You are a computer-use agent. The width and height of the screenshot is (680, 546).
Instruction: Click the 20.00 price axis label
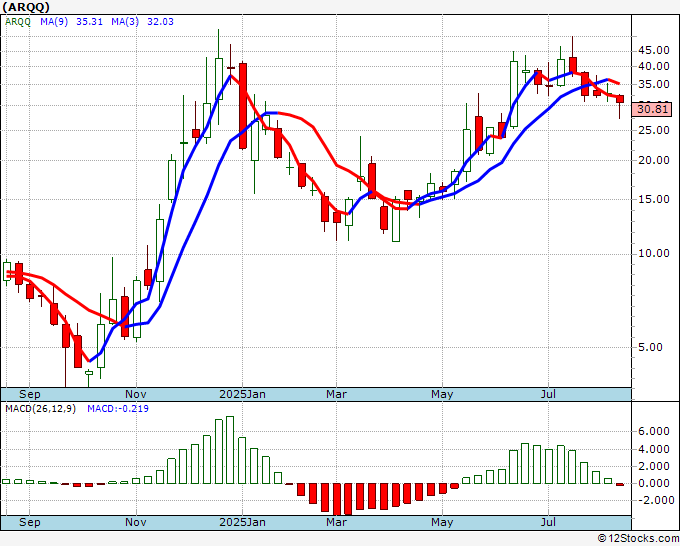[x=654, y=160]
